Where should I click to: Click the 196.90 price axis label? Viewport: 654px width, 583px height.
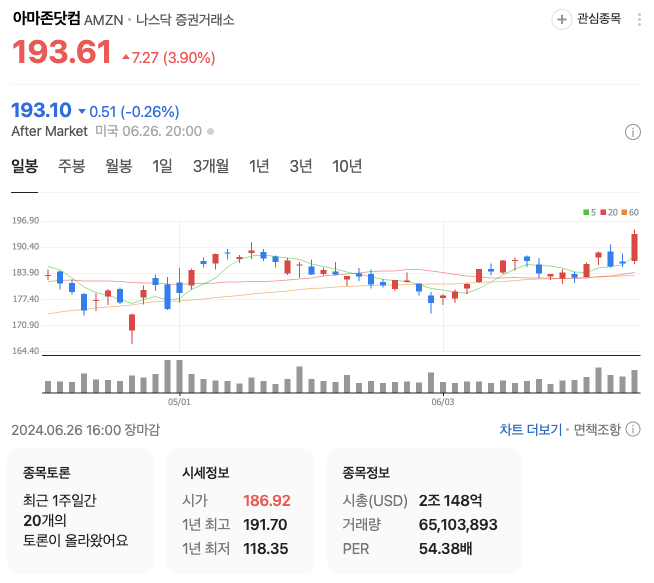coord(25,221)
